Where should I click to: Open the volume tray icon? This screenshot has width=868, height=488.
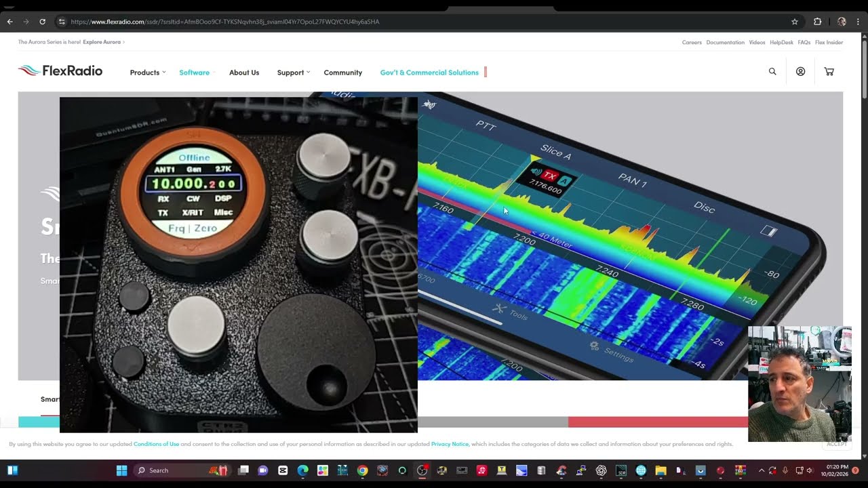(810, 470)
